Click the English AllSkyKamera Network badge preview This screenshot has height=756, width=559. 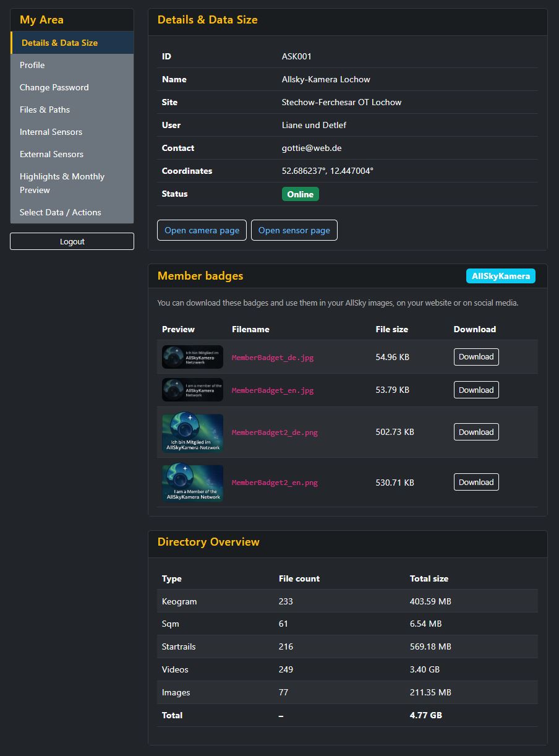(192, 483)
